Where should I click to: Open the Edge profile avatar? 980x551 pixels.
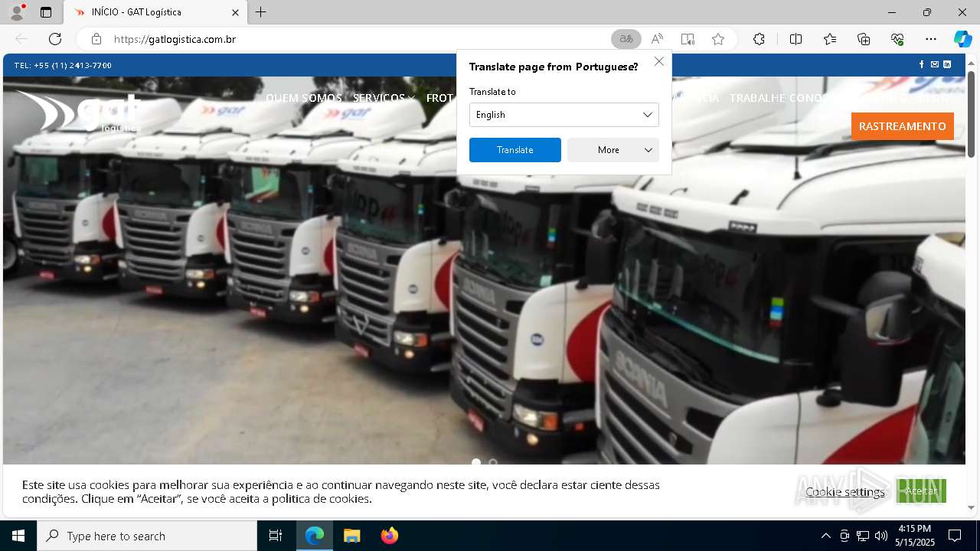[x=17, y=12]
